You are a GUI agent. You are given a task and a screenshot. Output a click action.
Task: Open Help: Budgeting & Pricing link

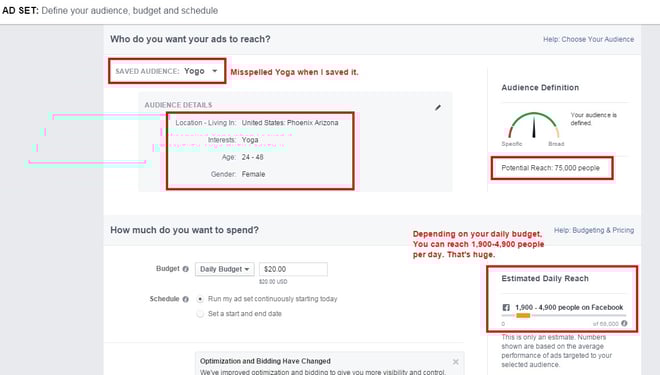(x=593, y=230)
